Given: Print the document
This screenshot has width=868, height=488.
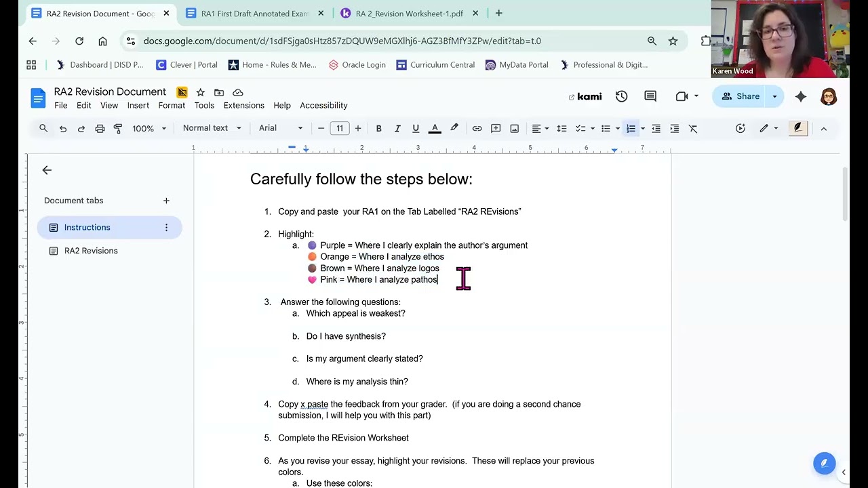Looking at the screenshot, I should coord(100,128).
